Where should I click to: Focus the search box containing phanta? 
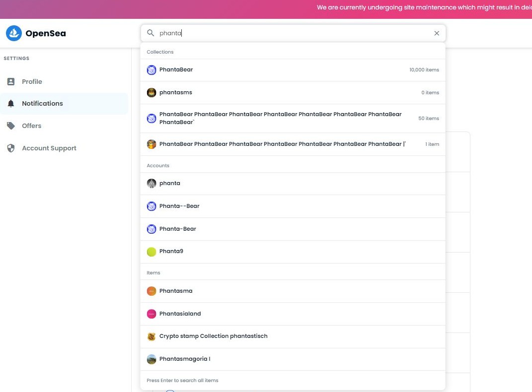coord(293,33)
